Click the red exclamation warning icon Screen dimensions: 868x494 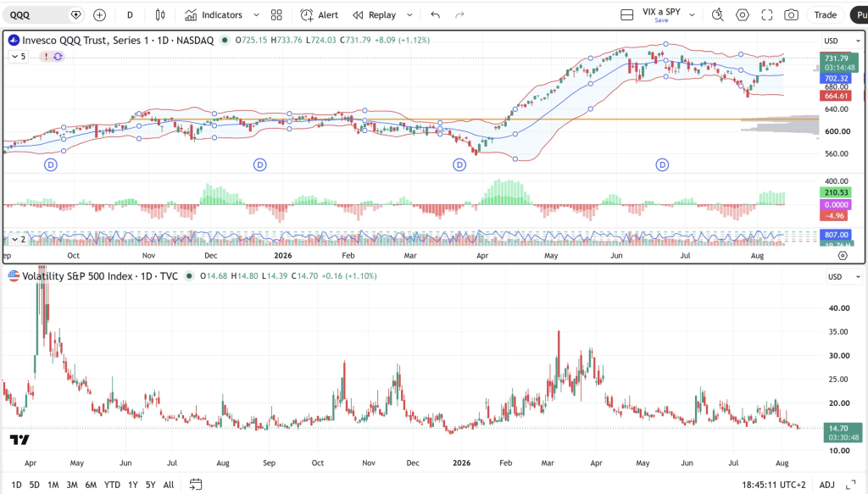(46, 57)
